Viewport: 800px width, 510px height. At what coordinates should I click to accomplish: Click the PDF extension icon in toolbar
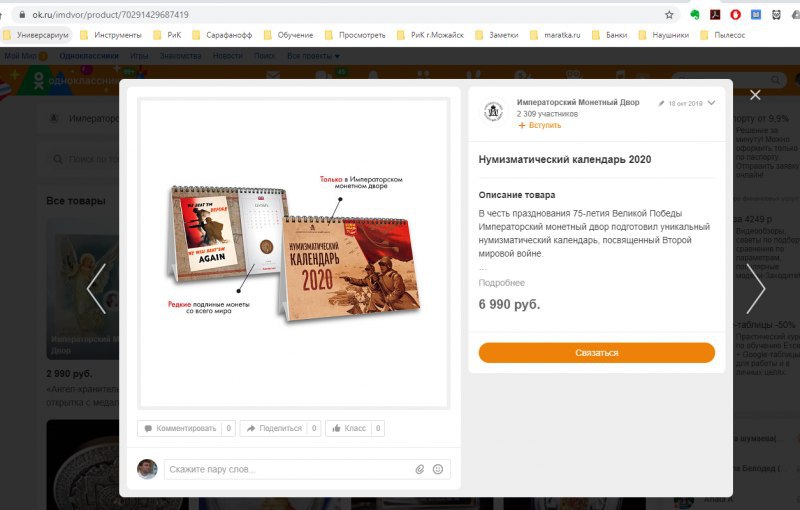(x=715, y=15)
